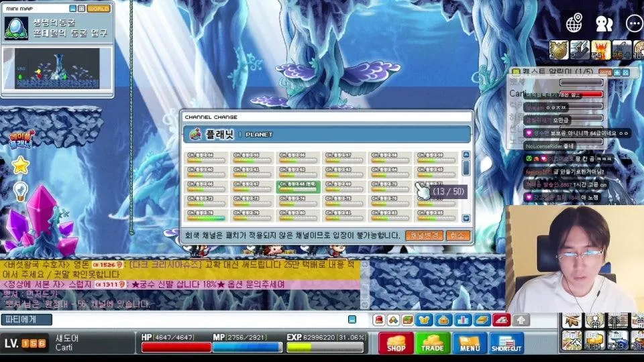Select channel 60 in the channel list
The width and height of the screenshot is (644, 362).
coord(207,172)
